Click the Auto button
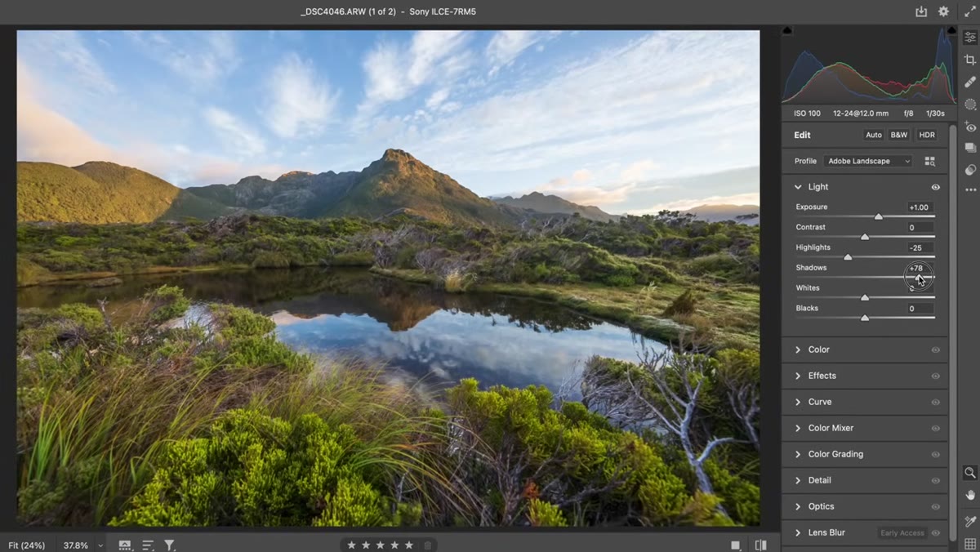 (x=873, y=135)
